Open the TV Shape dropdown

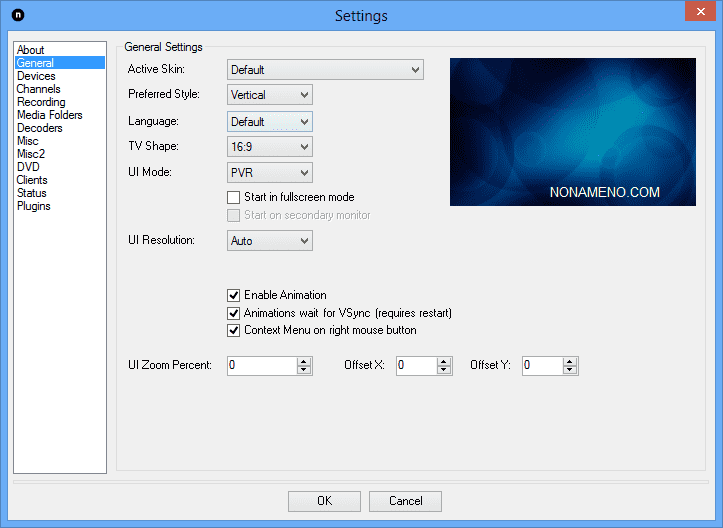coord(270,147)
